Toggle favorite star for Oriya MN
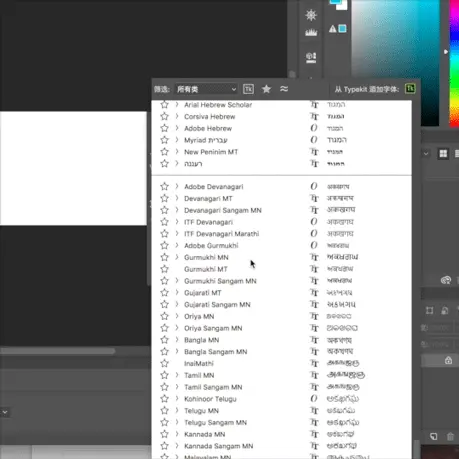This screenshot has height=459, width=459. click(x=164, y=316)
